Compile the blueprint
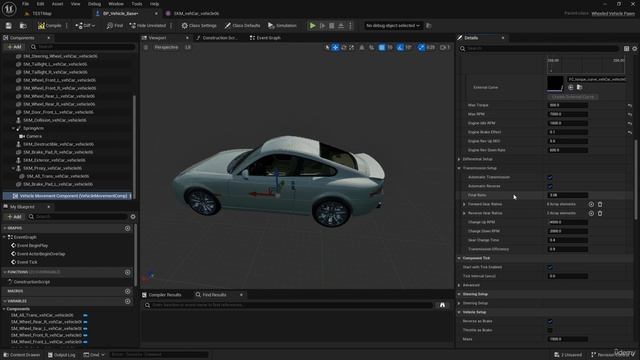The height and width of the screenshot is (360, 640). pyautogui.click(x=49, y=26)
